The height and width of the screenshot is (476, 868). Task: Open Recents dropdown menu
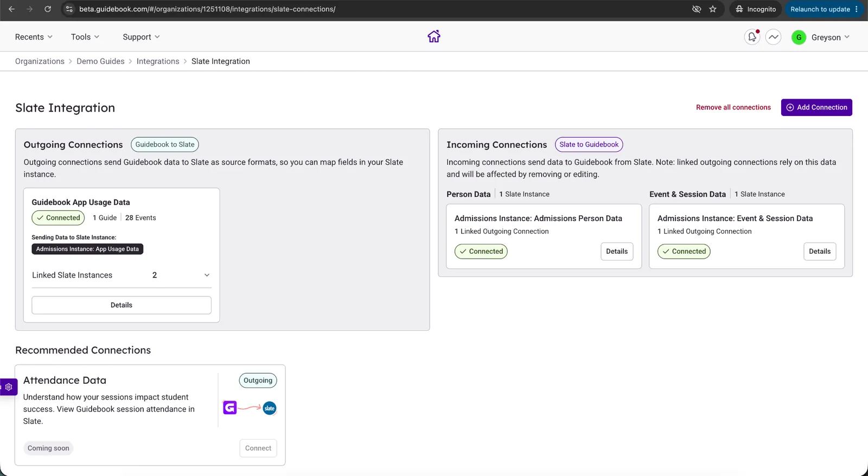pyautogui.click(x=34, y=37)
